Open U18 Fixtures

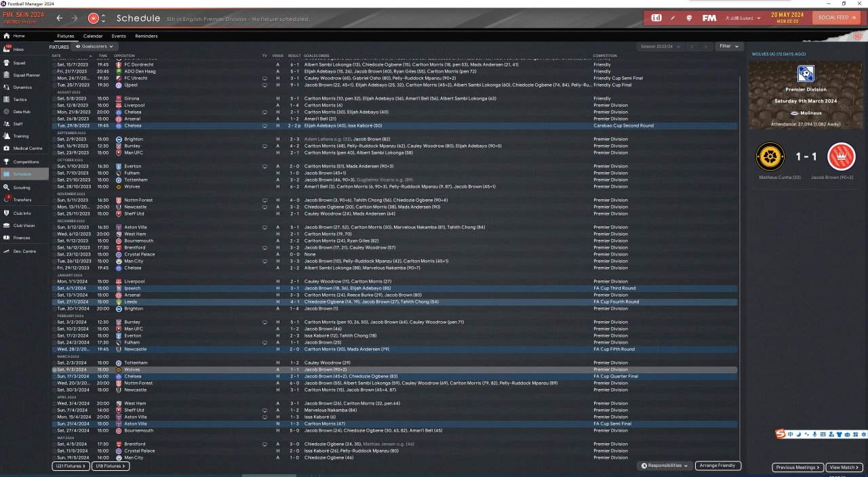(111, 466)
